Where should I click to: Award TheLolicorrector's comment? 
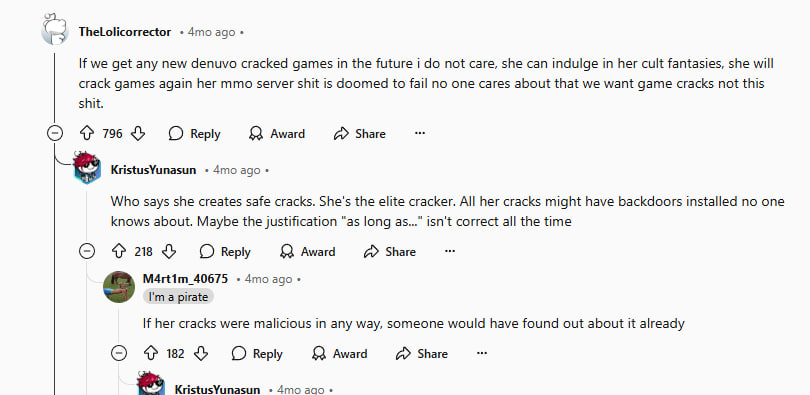tap(276, 134)
